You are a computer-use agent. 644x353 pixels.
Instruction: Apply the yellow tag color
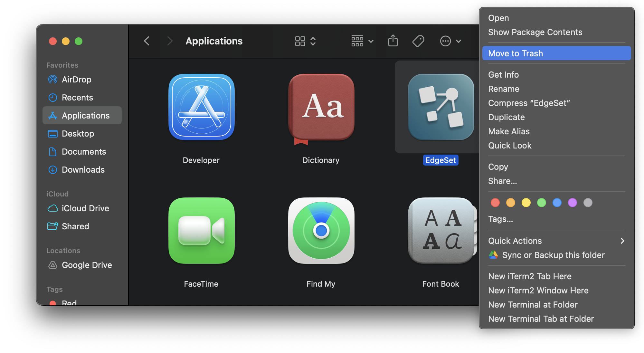pyautogui.click(x=526, y=203)
